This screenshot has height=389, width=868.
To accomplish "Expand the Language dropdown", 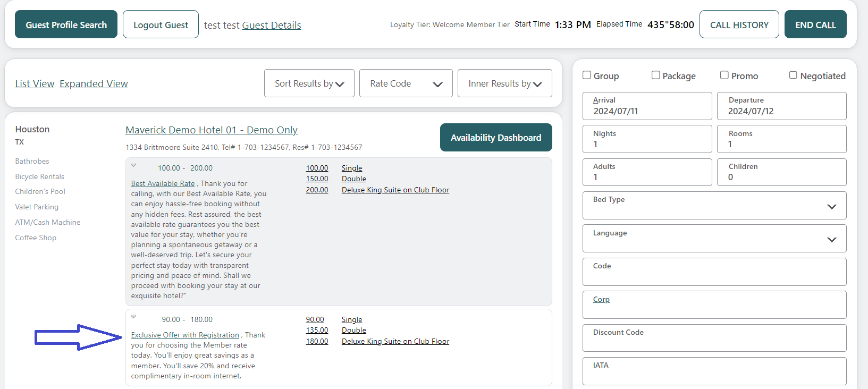I will pyautogui.click(x=714, y=239).
